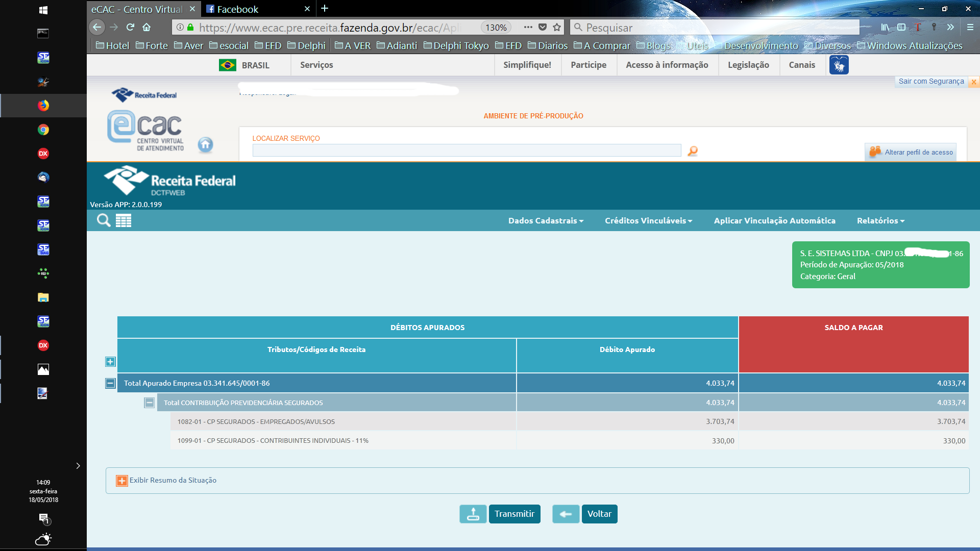Click the weather icon on the taskbar
This screenshot has width=980, height=551.
(x=43, y=539)
